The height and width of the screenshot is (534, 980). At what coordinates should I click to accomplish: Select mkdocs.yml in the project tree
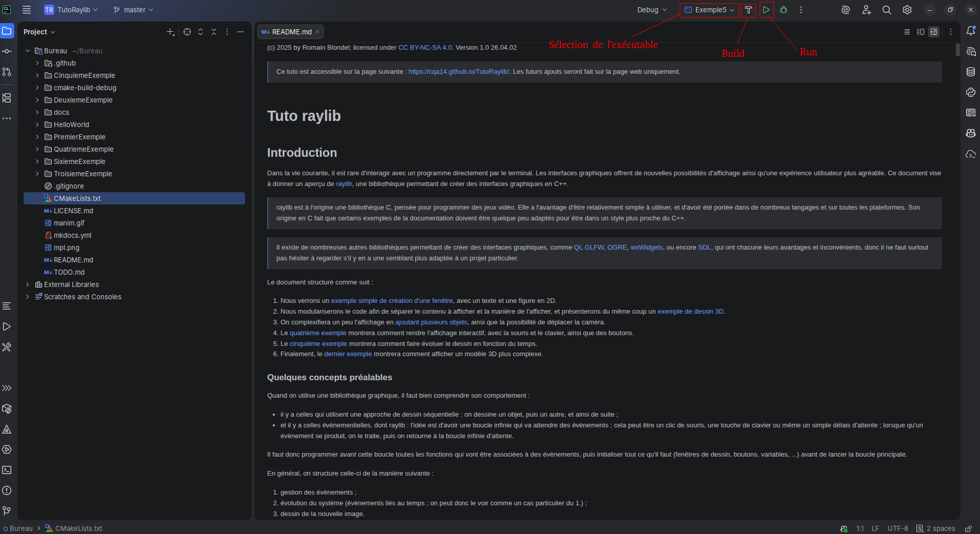72,235
